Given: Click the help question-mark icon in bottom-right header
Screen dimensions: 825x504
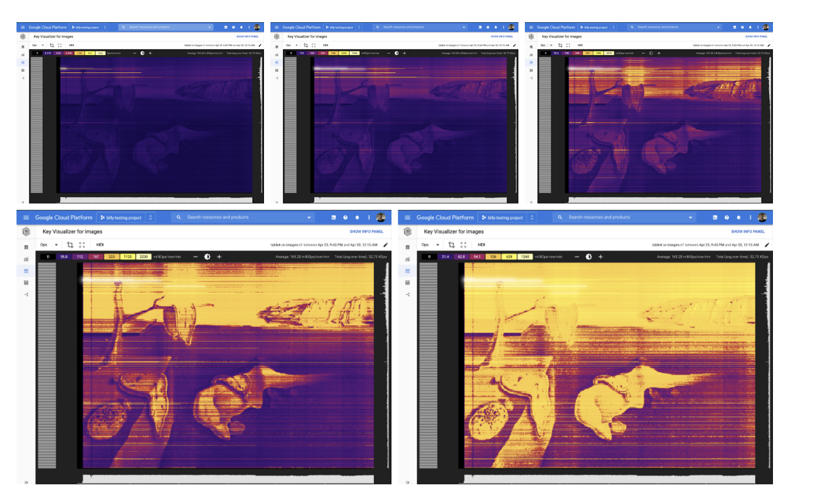Looking at the screenshot, I should click(727, 217).
